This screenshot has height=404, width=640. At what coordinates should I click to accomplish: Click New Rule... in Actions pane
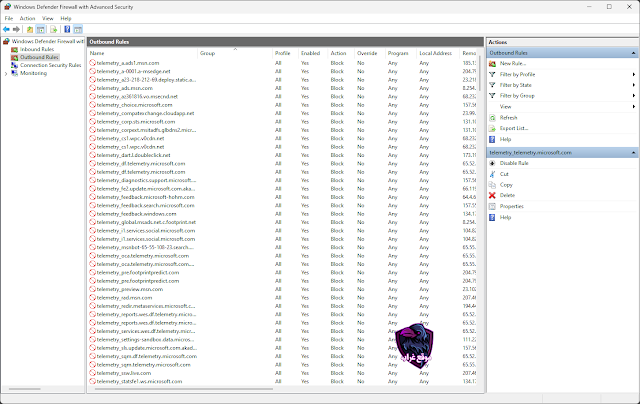(513, 64)
